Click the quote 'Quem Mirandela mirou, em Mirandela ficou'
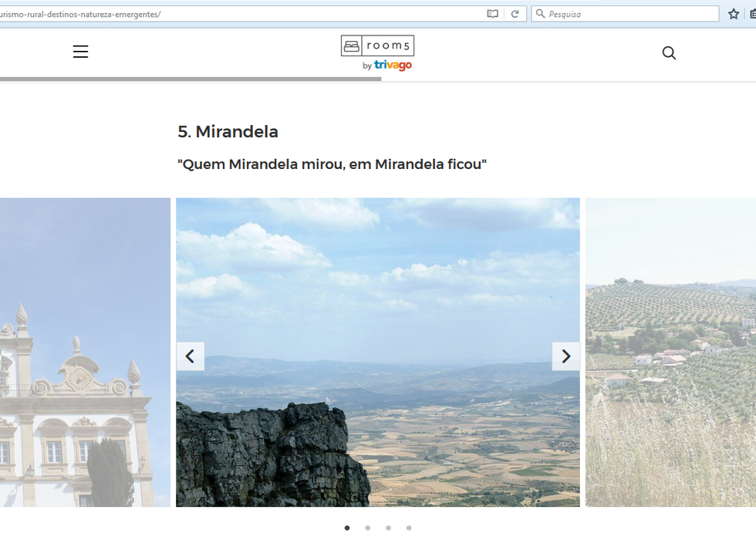The image size is (756, 540). click(x=332, y=164)
